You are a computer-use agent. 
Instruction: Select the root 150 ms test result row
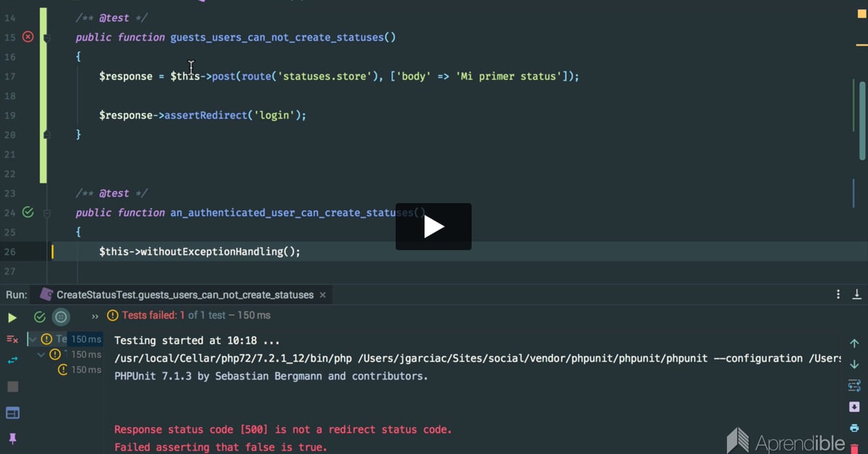pos(66,339)
